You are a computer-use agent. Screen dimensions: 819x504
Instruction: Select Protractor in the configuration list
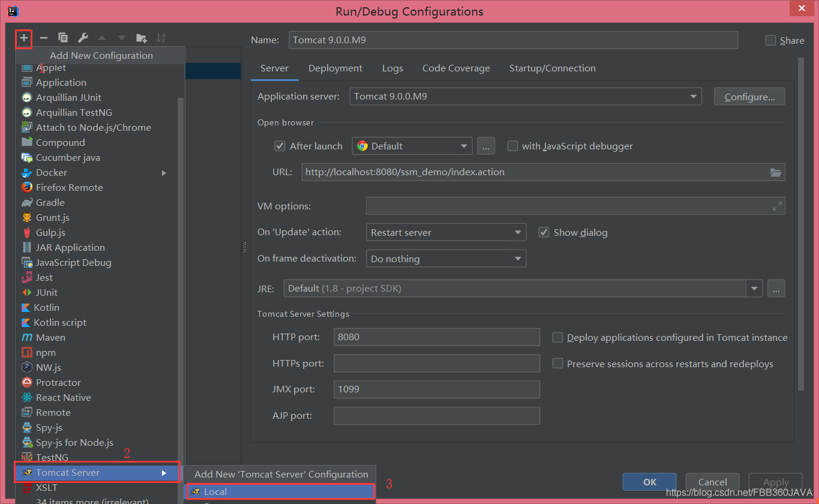58,382
